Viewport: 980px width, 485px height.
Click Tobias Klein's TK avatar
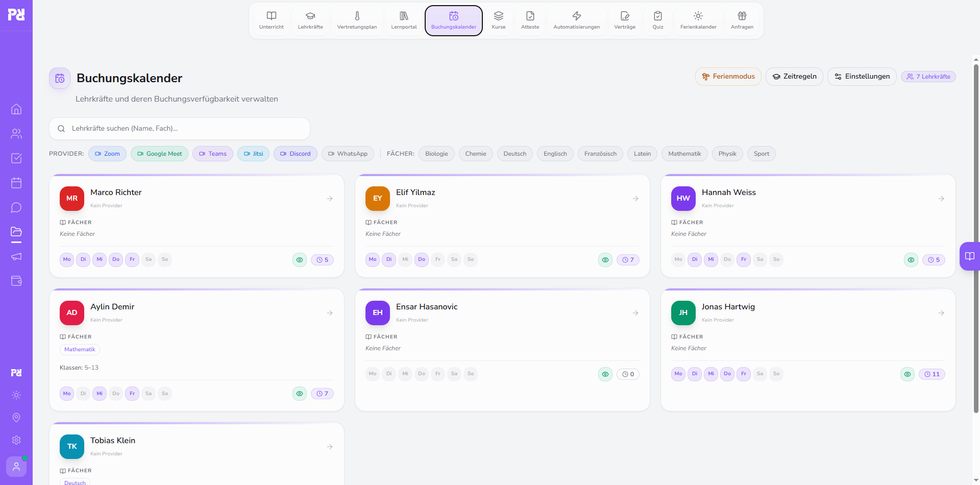tap(72, 447)
